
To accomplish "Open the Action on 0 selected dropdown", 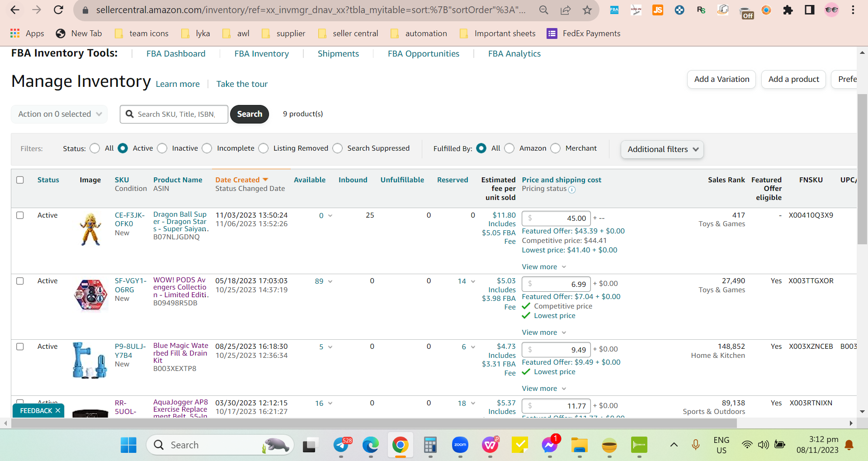I will (x=59, y=114).
